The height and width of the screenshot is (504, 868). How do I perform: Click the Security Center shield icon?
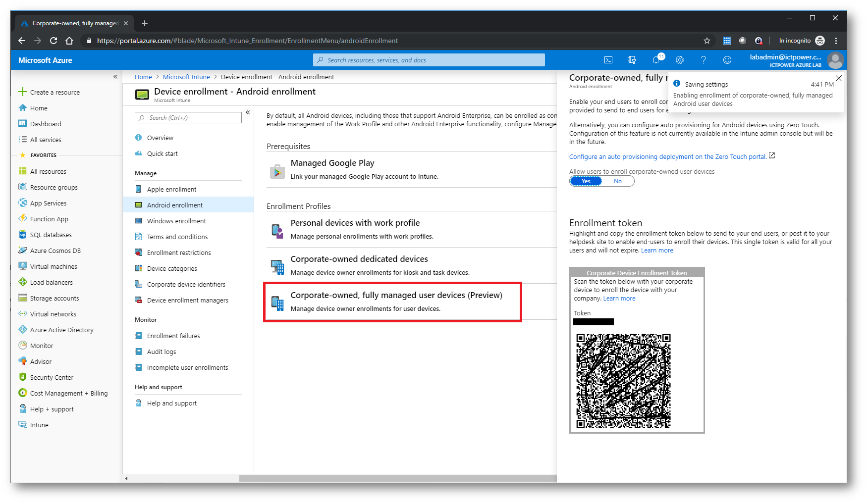click(x=23, y=377)
